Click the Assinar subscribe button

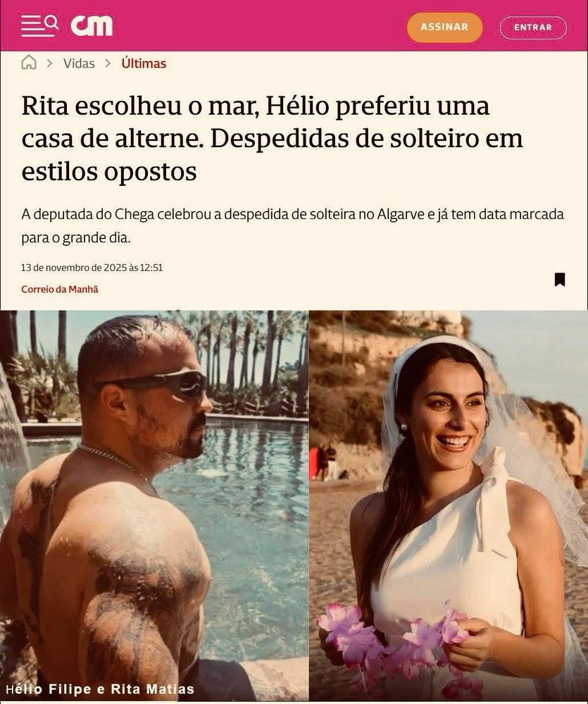pyautogui.click(x=444, y=27)
